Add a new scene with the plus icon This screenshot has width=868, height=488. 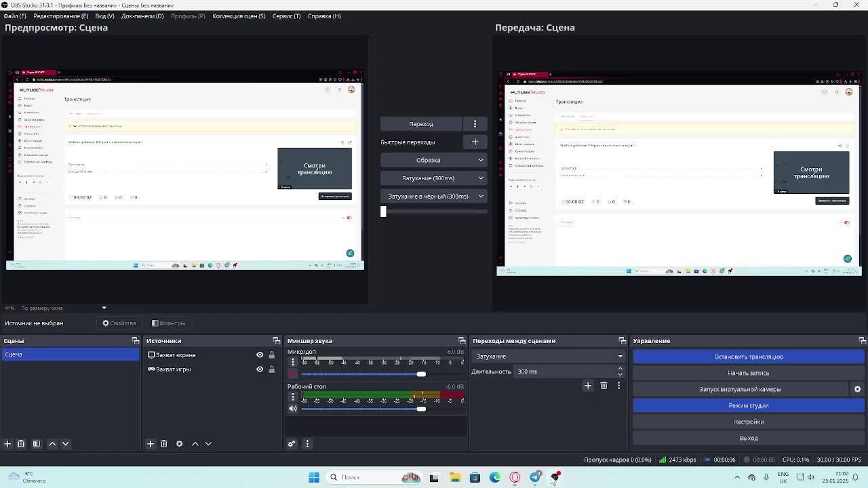click(7, 444)
